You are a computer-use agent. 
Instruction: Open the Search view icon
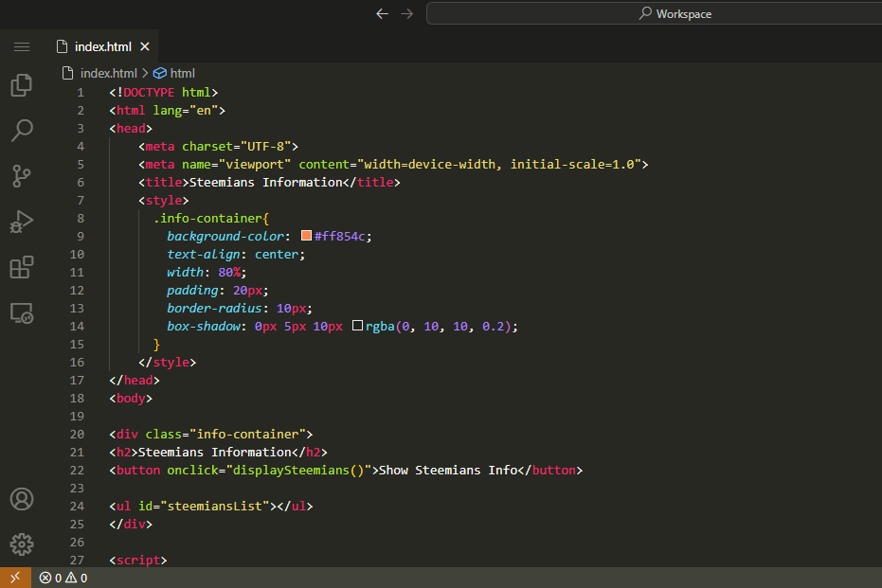tap(21, 131)
